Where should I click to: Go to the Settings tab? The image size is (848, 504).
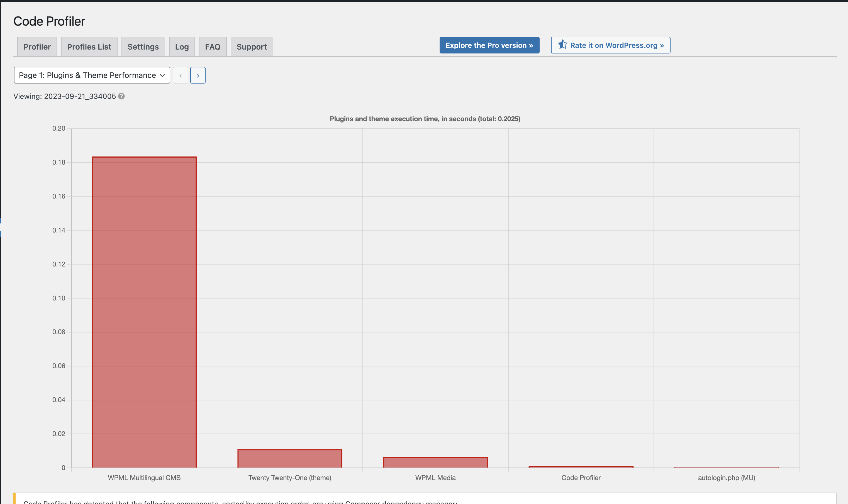tap(143, 47)
